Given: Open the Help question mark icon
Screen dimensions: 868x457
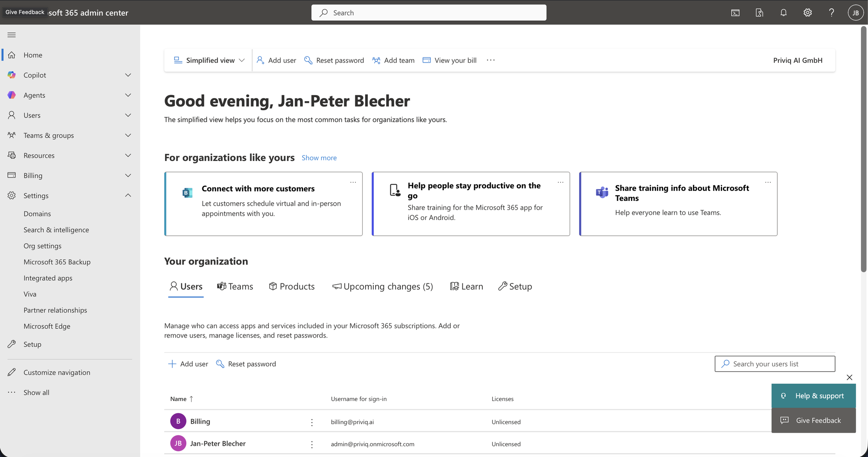Looking at the screenshot, I should coord(832,13).
